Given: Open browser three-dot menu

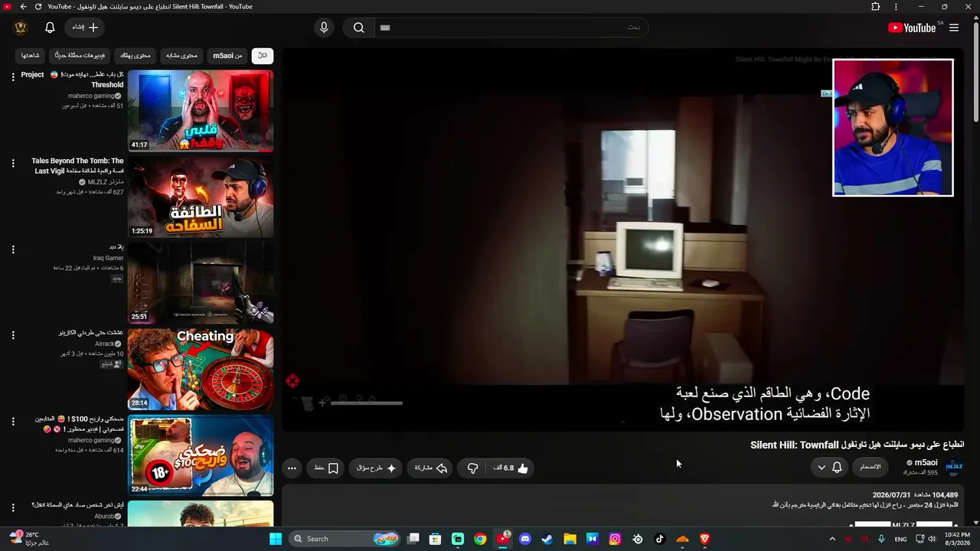Looking at the screenshot, I should coord(896,7).
